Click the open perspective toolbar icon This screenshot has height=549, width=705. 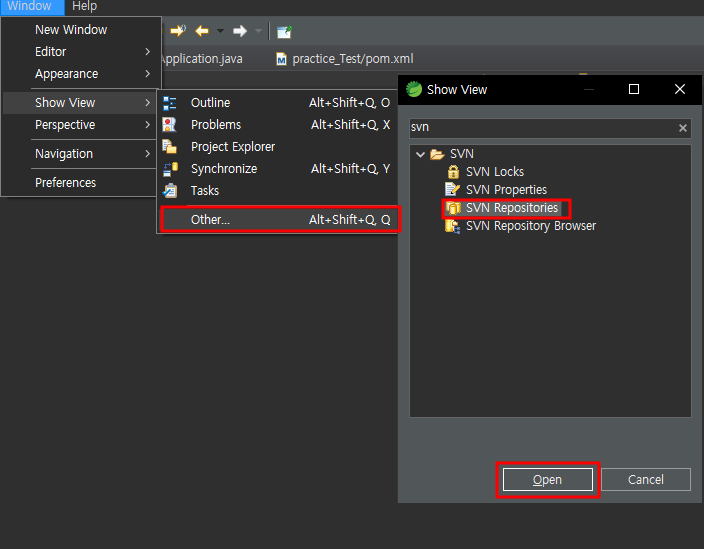coord(284,31)
